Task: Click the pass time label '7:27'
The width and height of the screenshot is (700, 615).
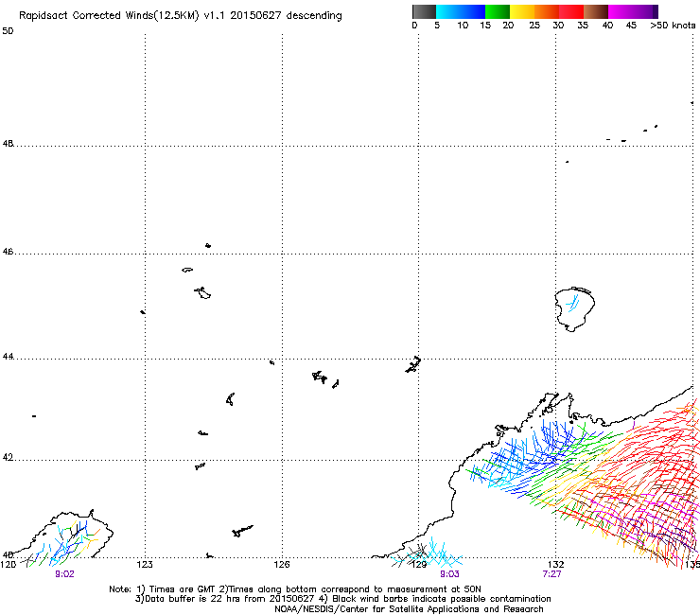Action: 551,574
